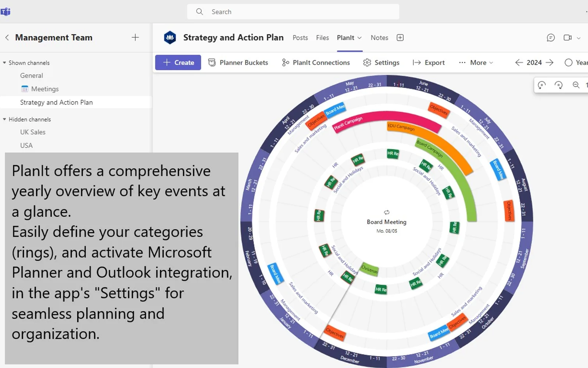Zoom out the wheel view

(x=576, y=85)
